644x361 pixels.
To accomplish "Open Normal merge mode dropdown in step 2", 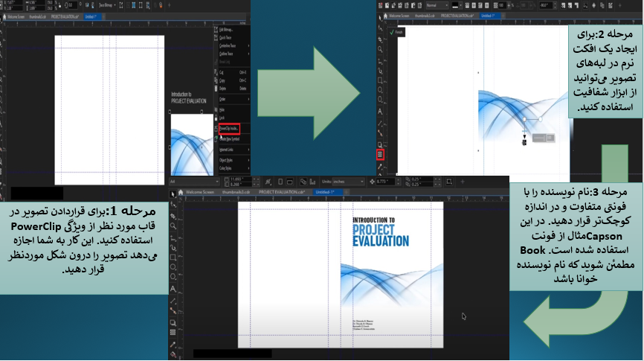I will pos(437,5).
